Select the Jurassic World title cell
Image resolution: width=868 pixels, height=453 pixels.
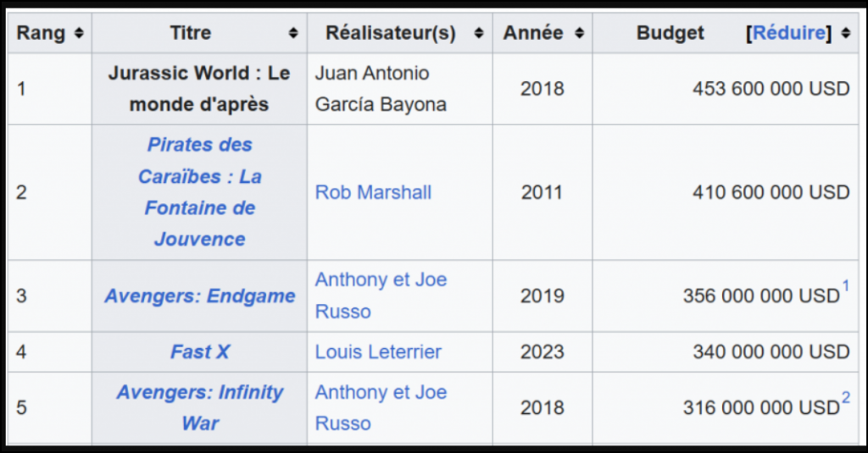coord(199,89)
